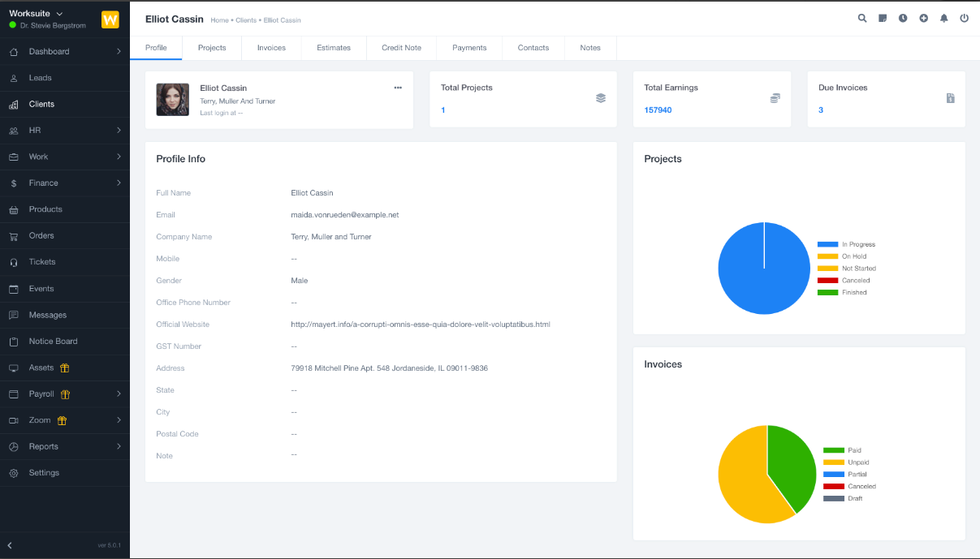980x559 pixels.
Task: Click the power logout icon
Action: (x=964, y=18)
